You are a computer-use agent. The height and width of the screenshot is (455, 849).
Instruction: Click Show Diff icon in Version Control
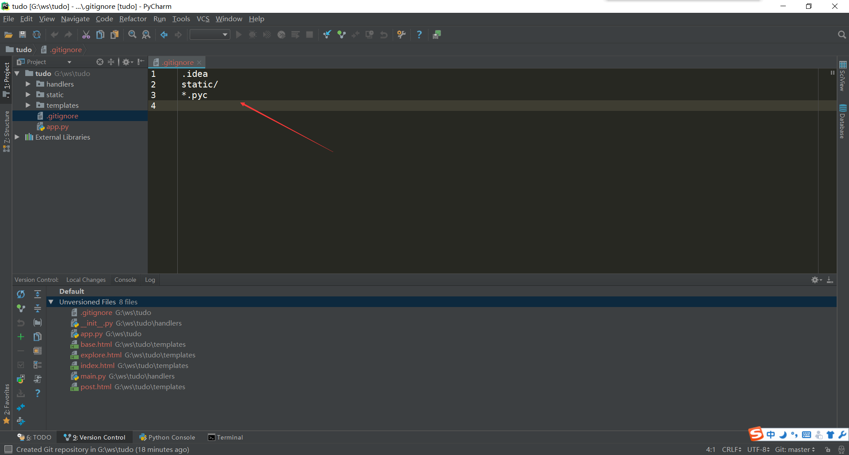pyautogui.click(x=21, y=407)
